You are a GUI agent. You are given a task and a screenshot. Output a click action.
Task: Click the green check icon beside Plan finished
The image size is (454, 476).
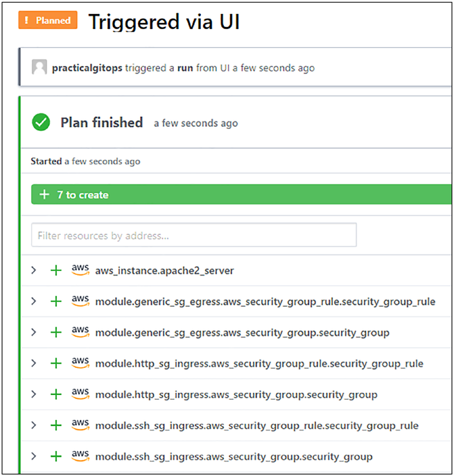click(41, 122)
